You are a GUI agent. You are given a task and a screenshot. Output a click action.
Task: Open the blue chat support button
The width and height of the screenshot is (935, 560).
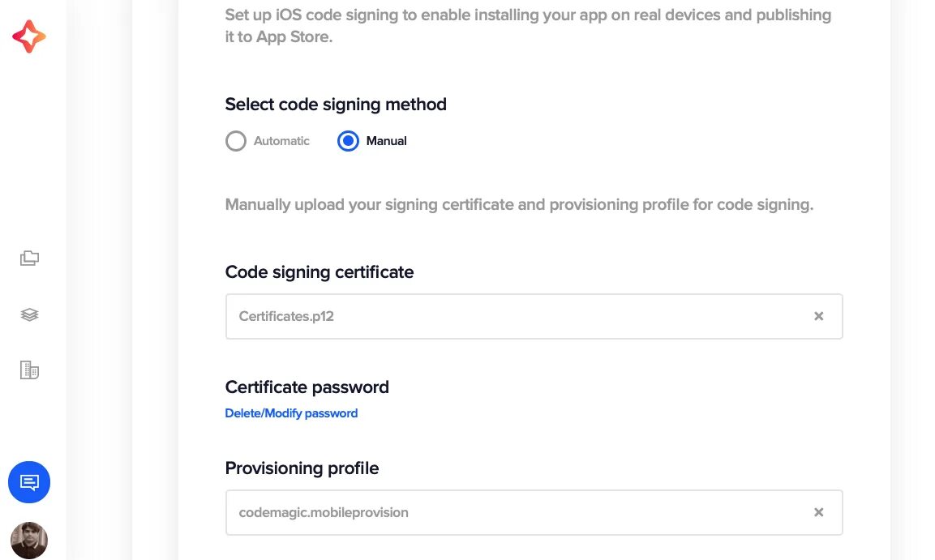click(29, 483)
